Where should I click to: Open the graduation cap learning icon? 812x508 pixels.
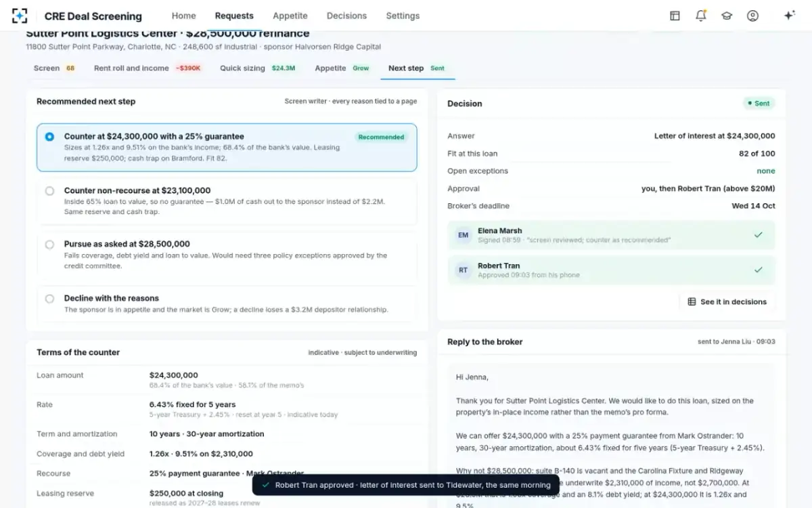(727, 16)
